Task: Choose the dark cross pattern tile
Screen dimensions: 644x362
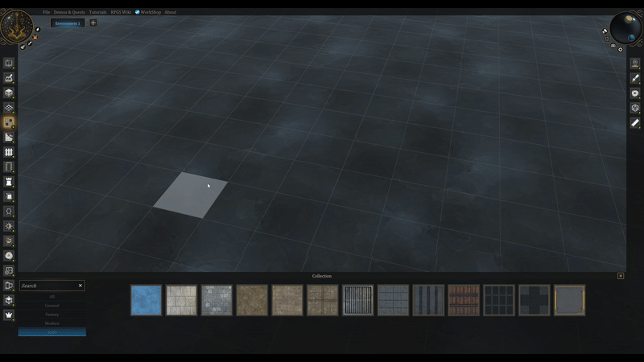Action: [x=535, y=300]
